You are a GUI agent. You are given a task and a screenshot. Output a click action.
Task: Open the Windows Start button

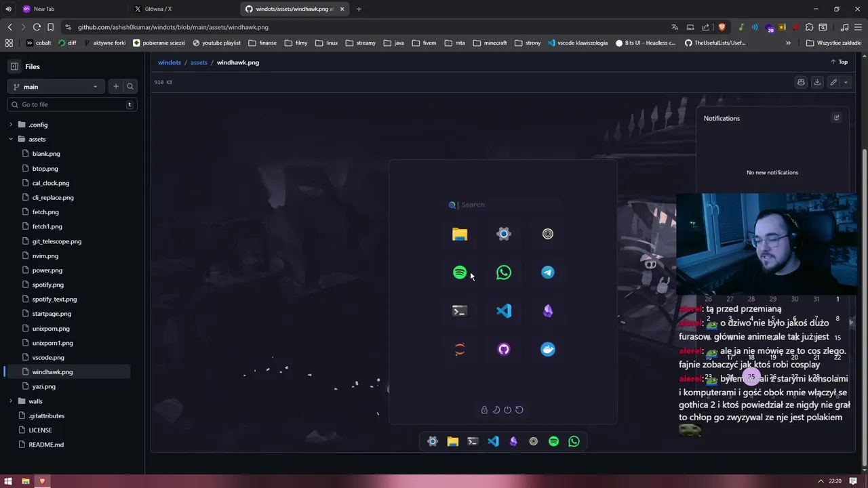(x=7, y=481)
